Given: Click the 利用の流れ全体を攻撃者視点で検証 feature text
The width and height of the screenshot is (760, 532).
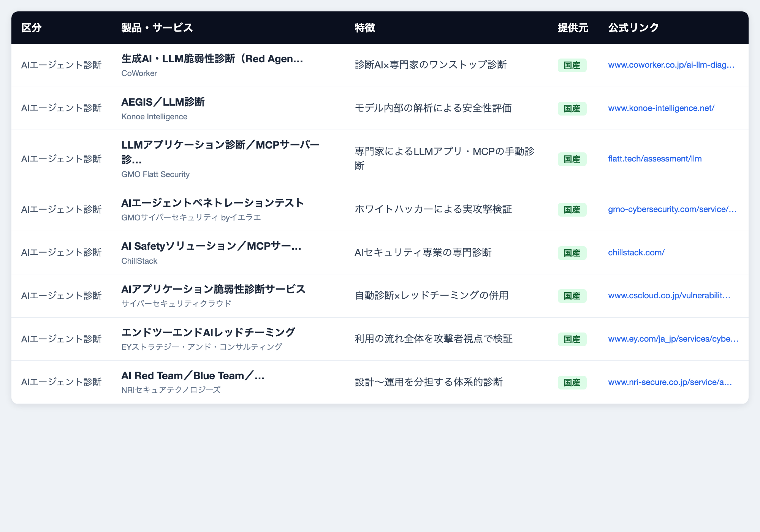Looking at the screenshot, I should [434, 339].
